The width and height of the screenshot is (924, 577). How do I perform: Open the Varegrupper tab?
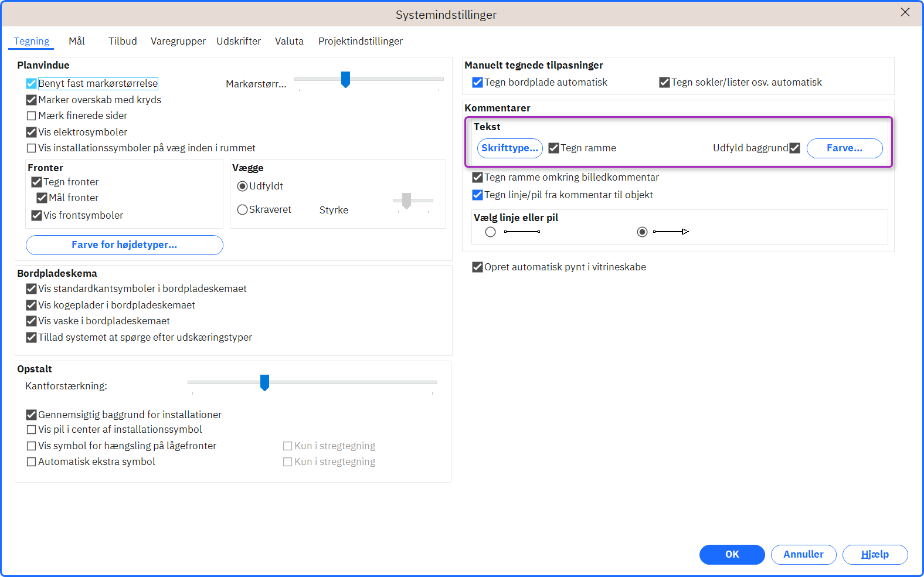point(178,41)
